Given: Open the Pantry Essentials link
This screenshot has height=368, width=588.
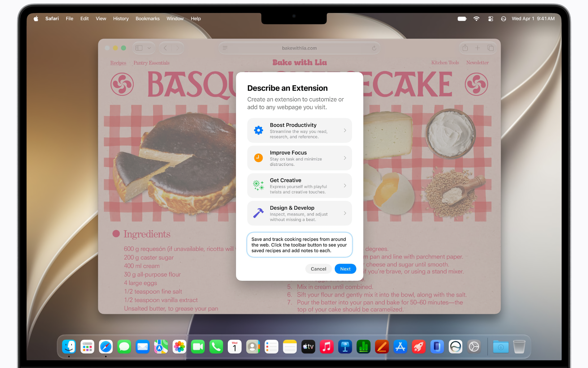Looking at the screenshot, I should tap(151, 63).
